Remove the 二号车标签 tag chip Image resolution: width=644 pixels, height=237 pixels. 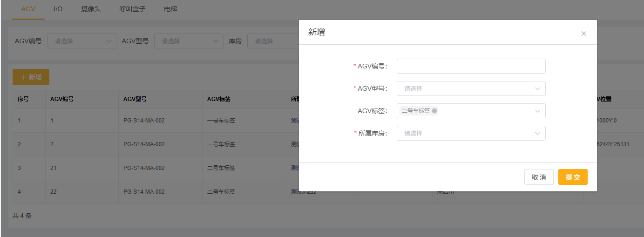[x=434, y=111]
